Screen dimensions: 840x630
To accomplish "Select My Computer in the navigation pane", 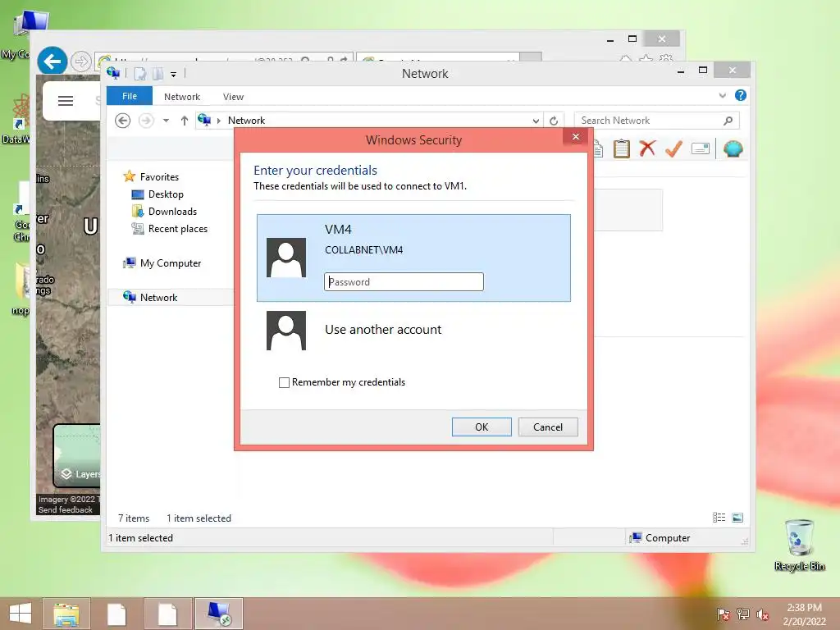I will [x=171, y=263].
